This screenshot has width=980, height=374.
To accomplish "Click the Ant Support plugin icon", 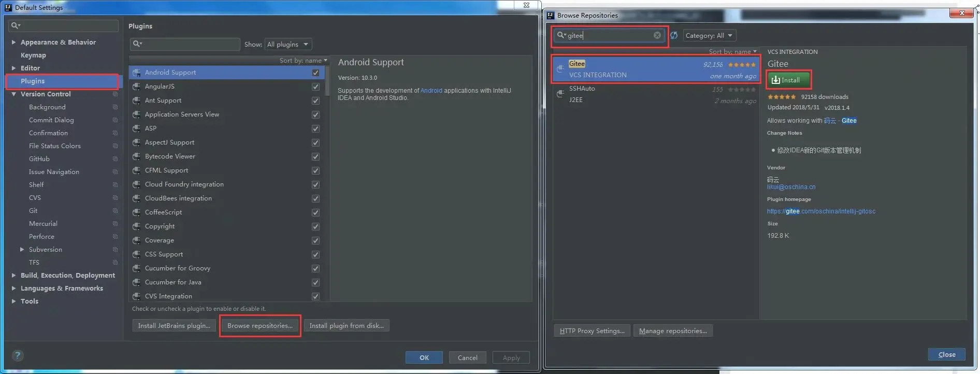I will pyautogui.click(x=137, y=100).
